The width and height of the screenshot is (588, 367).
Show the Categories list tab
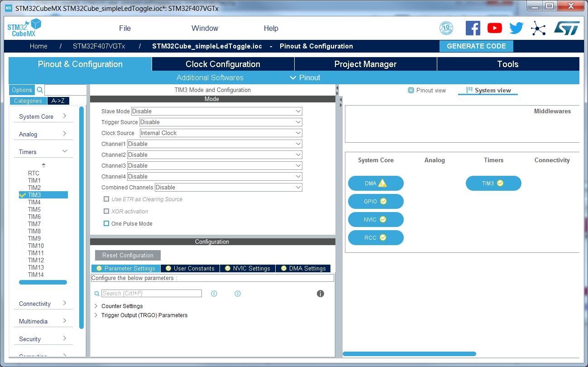[28, 101]
